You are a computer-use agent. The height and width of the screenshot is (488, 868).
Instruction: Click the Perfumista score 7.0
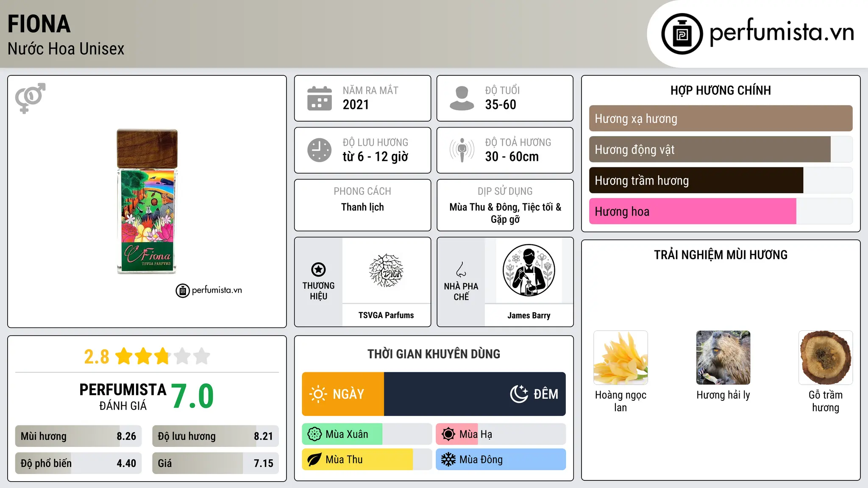192,396
